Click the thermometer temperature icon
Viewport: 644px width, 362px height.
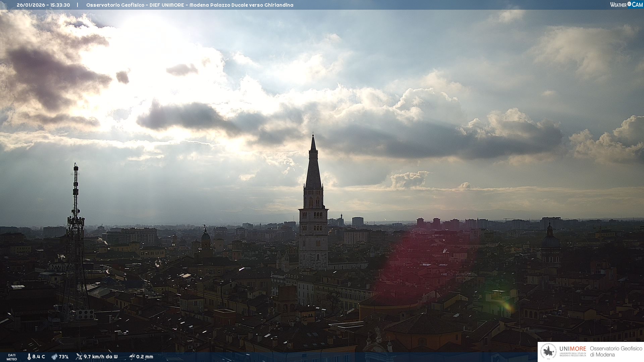pyautogui.click(x=29, y=357)
